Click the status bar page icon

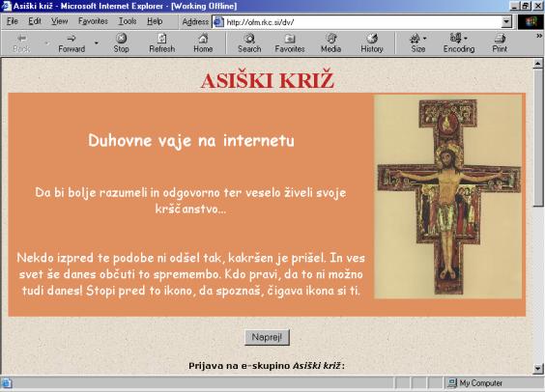7,383
